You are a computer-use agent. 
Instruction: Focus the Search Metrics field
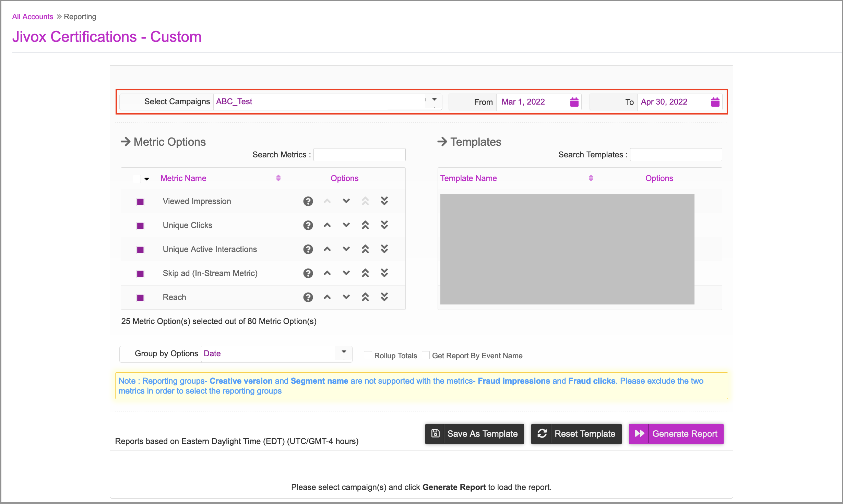[x=359, y=155]
